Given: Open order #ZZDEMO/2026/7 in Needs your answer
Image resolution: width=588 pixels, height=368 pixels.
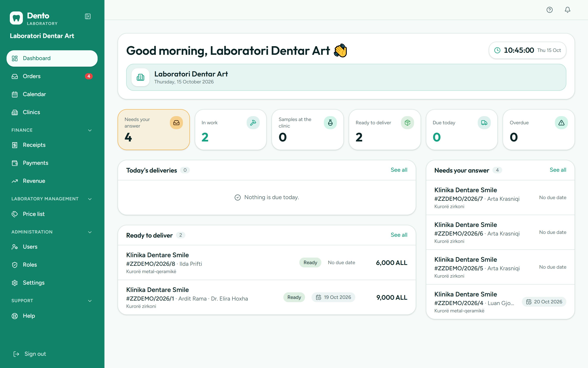Looking at the screenshot, I should [500, 198].
